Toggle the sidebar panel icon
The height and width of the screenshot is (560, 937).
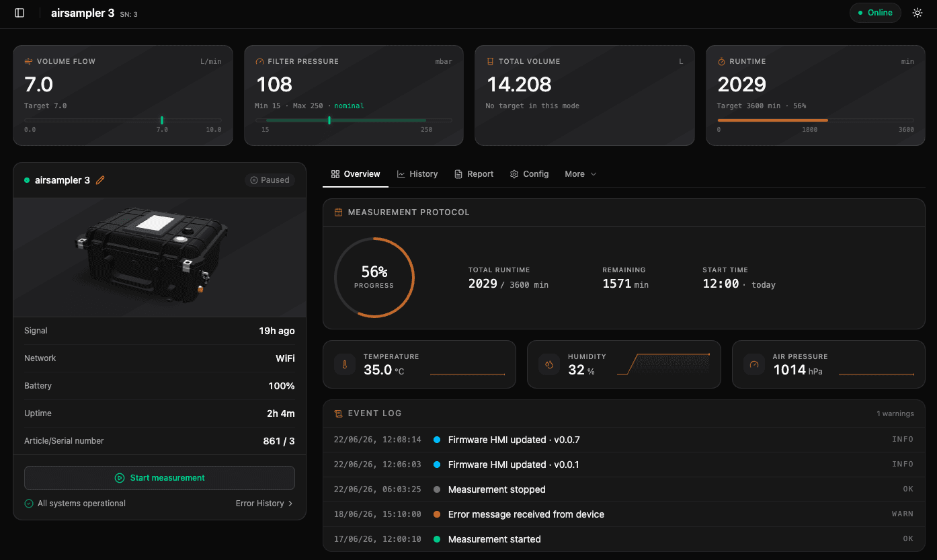point(19,13)
